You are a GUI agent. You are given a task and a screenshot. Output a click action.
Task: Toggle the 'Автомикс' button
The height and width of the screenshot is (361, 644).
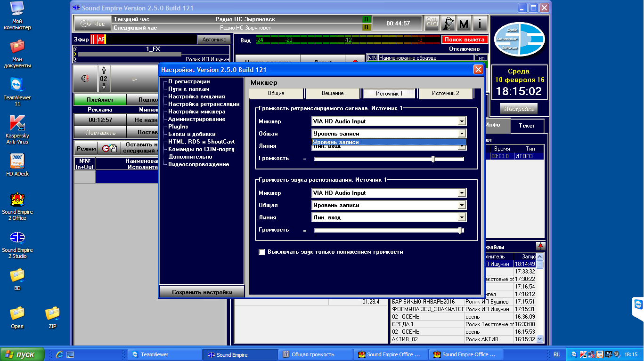(x=213, y=40)
